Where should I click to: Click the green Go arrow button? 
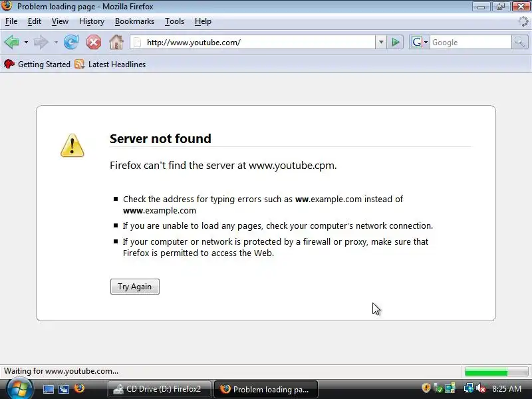coord(396,43)
